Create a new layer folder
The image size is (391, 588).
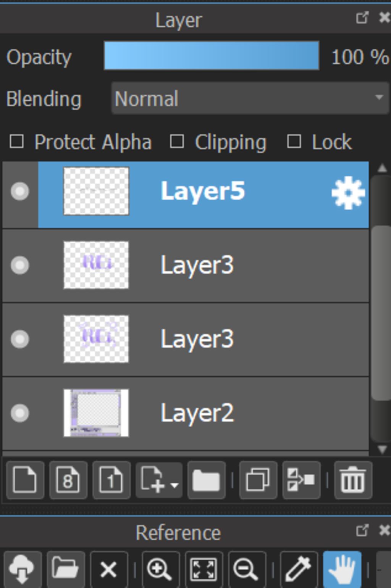[x=206, y=480]
